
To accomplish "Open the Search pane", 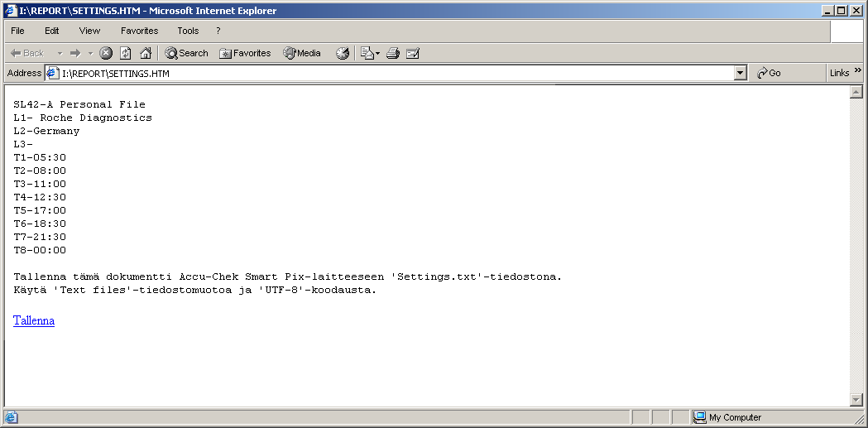I will 186,53.
